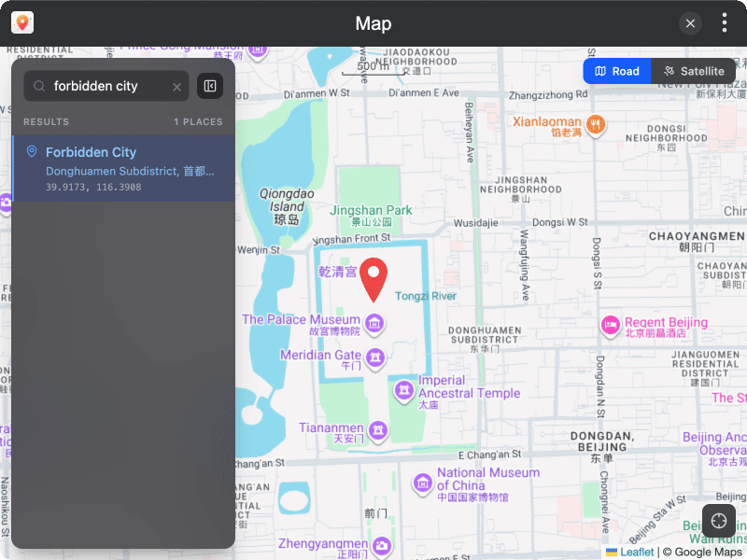Collapse the search sidebar panel
747x560 pixels.
tap(210, 86)
